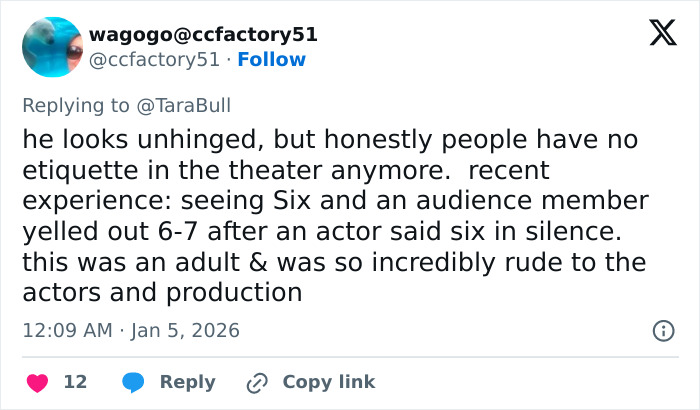Click the blue reply speech bubble icon
700x410 pixels.
pos(133,382)
